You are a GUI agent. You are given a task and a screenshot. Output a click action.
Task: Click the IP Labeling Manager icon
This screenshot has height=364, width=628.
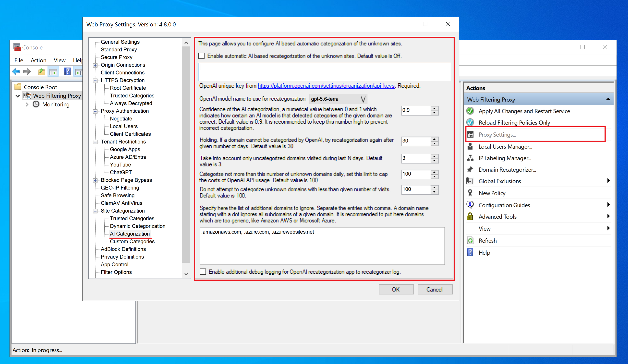[x=470, y=158]
